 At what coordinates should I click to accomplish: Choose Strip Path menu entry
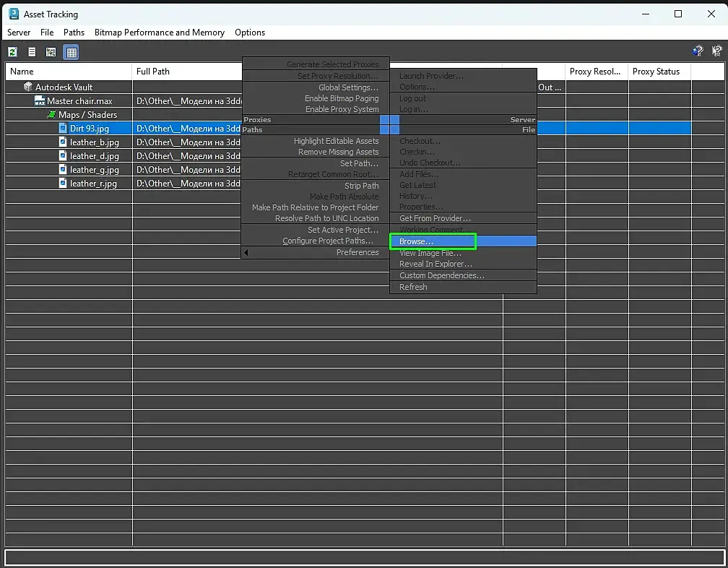coord(315,186)
